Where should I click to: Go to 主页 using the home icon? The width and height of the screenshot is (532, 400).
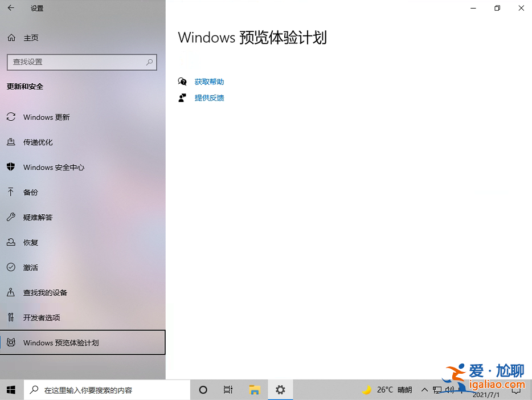click(11, 38)
